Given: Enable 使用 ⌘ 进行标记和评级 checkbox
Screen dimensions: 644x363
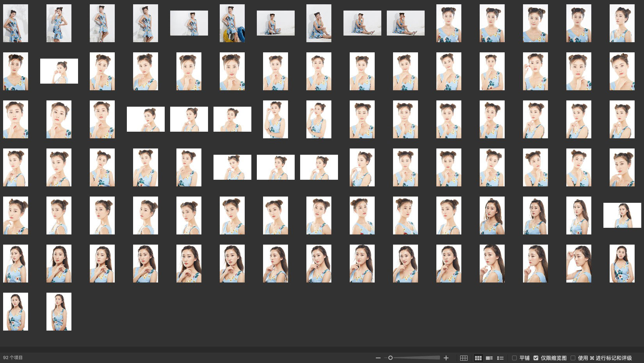Looking at the screenshot, I should tap(573, 358).
